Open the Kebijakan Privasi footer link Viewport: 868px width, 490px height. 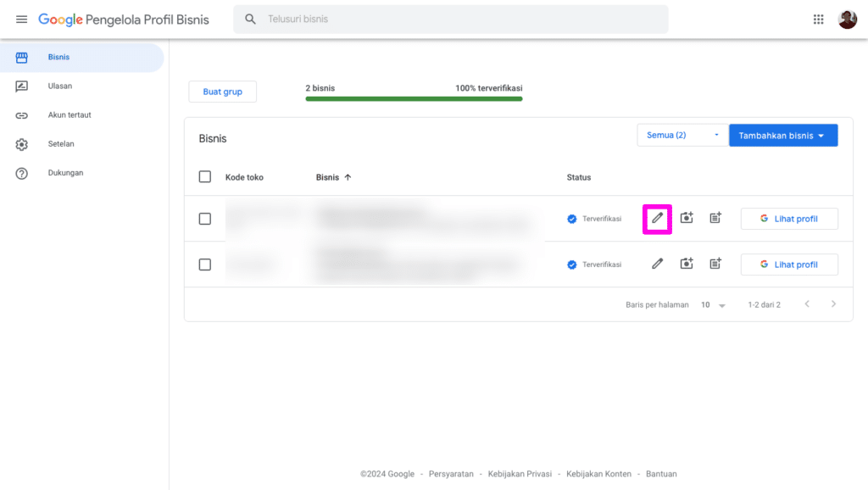[x=520, y=474]
